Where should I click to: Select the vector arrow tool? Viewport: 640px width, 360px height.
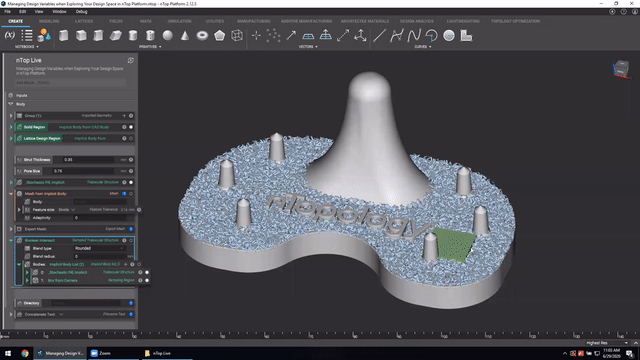(291, 36)
